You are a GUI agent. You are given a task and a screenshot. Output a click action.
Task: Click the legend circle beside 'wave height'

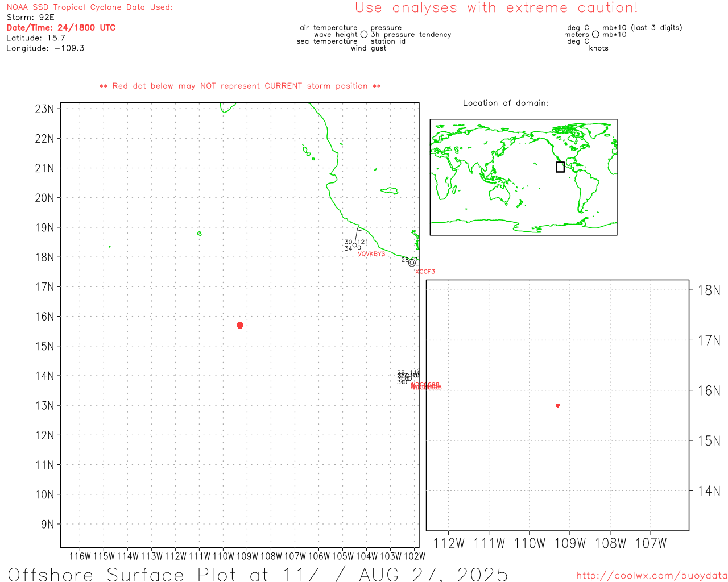[364, 35]
